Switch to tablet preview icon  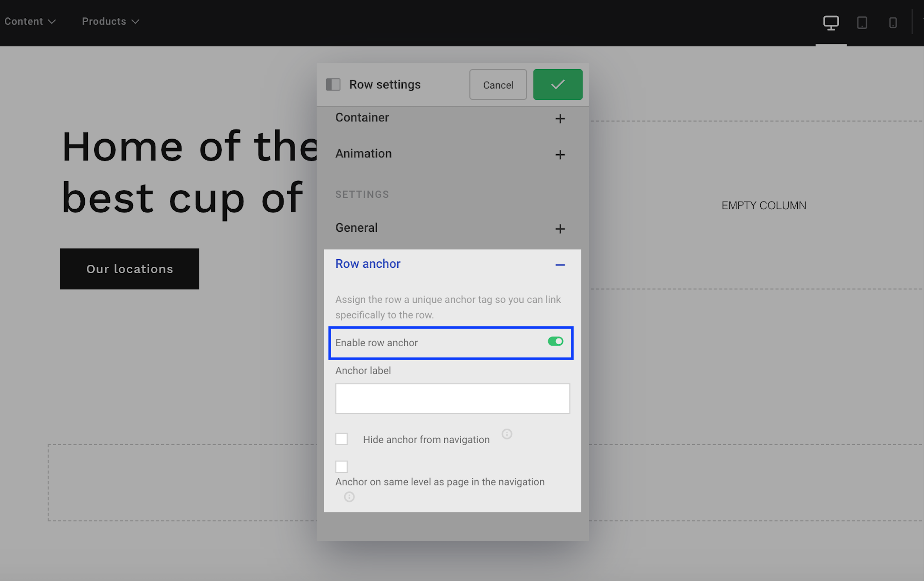862,22
